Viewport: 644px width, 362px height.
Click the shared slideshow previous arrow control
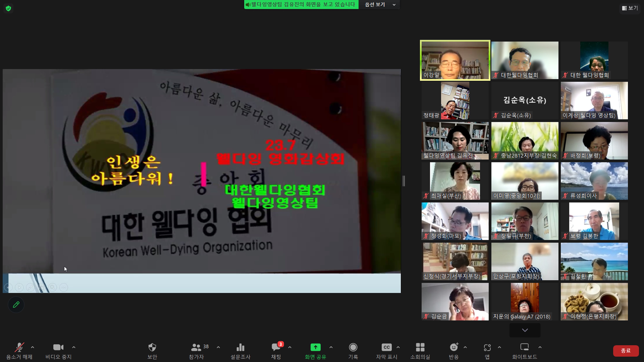point(9,287)
